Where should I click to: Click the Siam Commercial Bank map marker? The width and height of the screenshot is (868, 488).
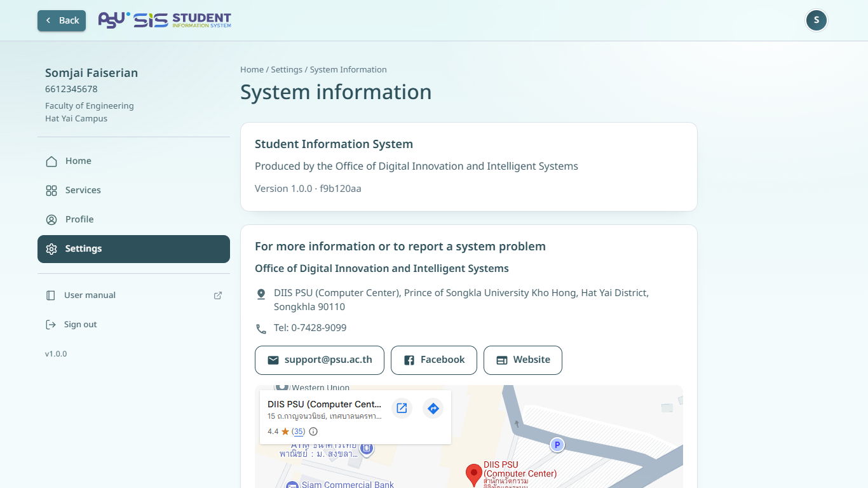tap(292, 485)
